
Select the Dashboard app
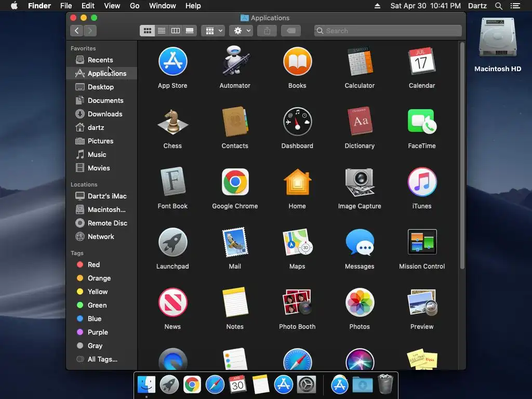pyautogui.click(x=297, y=122)
